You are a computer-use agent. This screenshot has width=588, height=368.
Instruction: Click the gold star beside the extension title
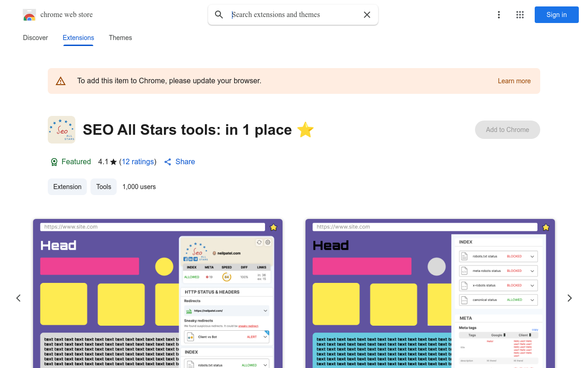pos(305,130)
